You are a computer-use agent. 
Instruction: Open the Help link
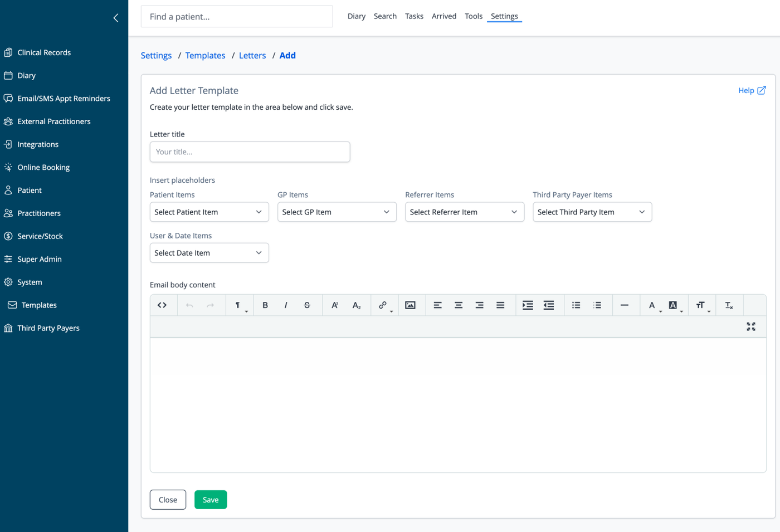tap(752, 90)
